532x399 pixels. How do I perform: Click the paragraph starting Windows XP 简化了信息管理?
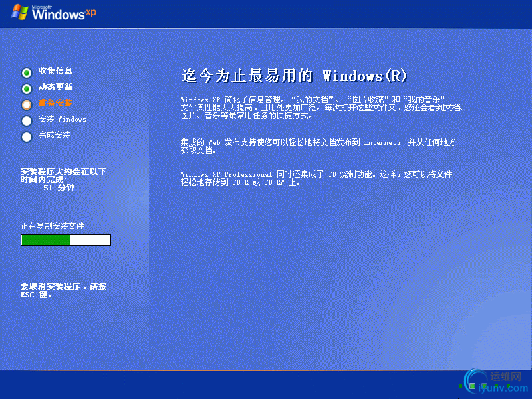click(x=322, y=108)
